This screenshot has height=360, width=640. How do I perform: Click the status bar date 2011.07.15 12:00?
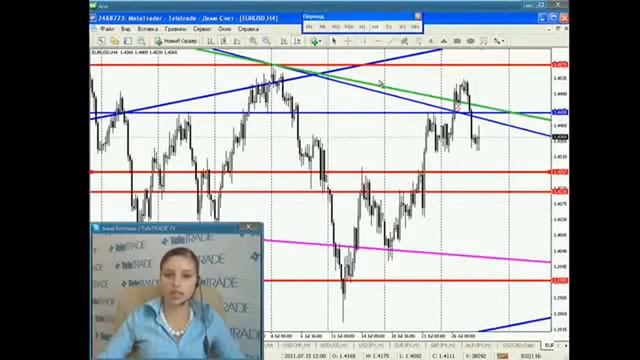pyautogui.click(x=305, y=356)
